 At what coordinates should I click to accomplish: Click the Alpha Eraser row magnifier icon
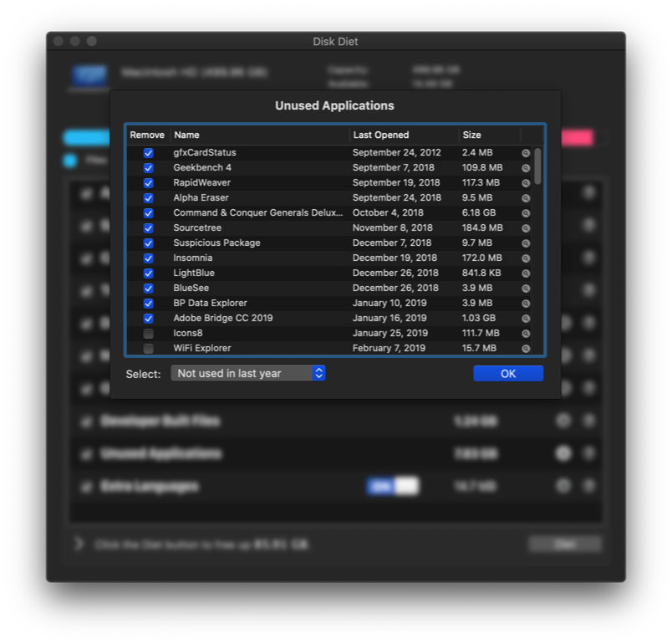[x=526, y=198]
